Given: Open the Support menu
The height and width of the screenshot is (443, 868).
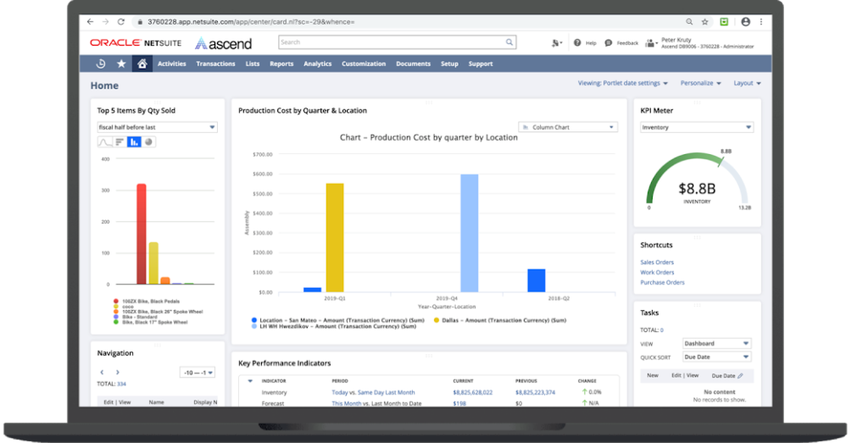Looking at the screenshot, I should (481, 64).
